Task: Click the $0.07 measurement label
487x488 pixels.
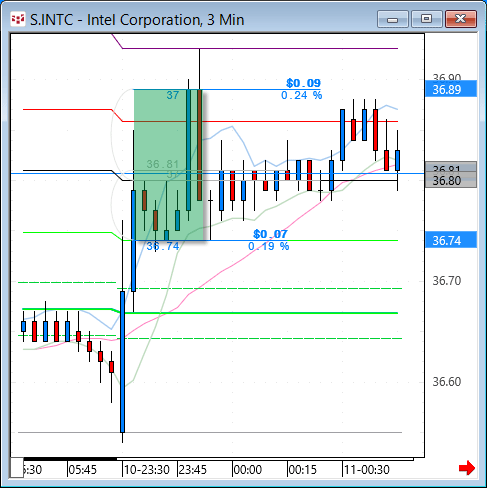Action: pyautogui.click(x=270, y=234)
